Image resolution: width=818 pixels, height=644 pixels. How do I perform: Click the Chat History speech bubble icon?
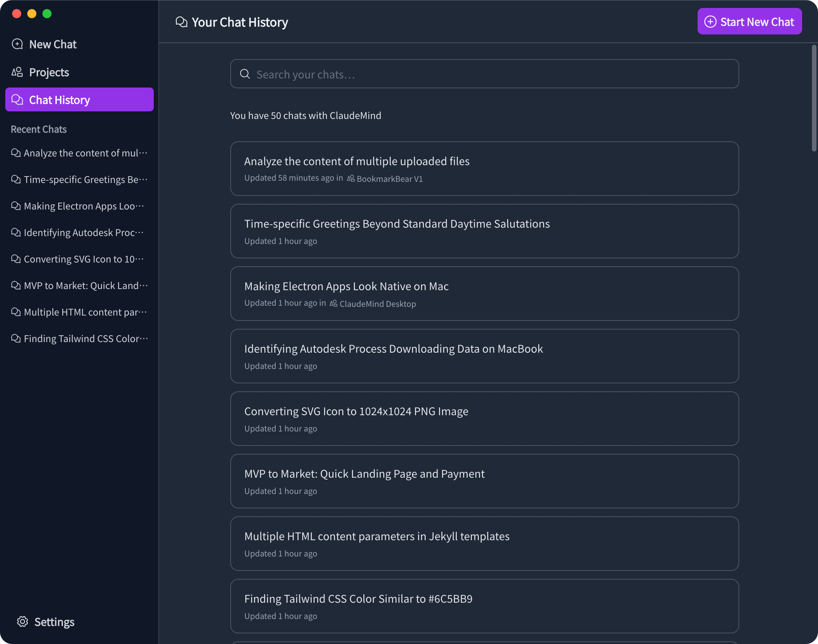click(17, 100)
